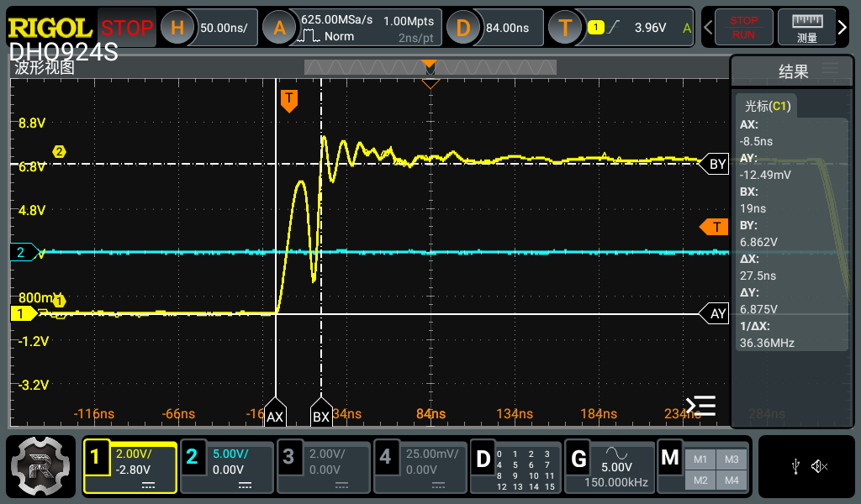
Task: Open the Acquire A settings icon
Action: 280,28
